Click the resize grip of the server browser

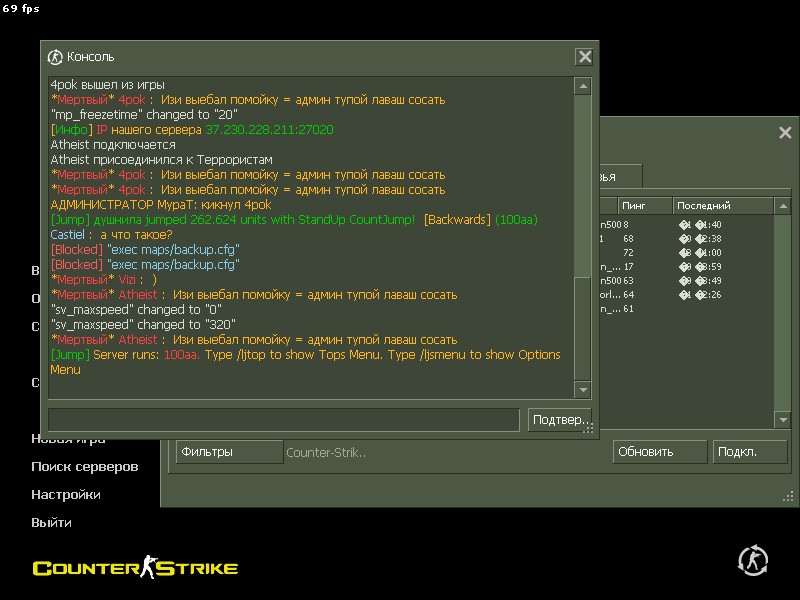click(788, 496)
